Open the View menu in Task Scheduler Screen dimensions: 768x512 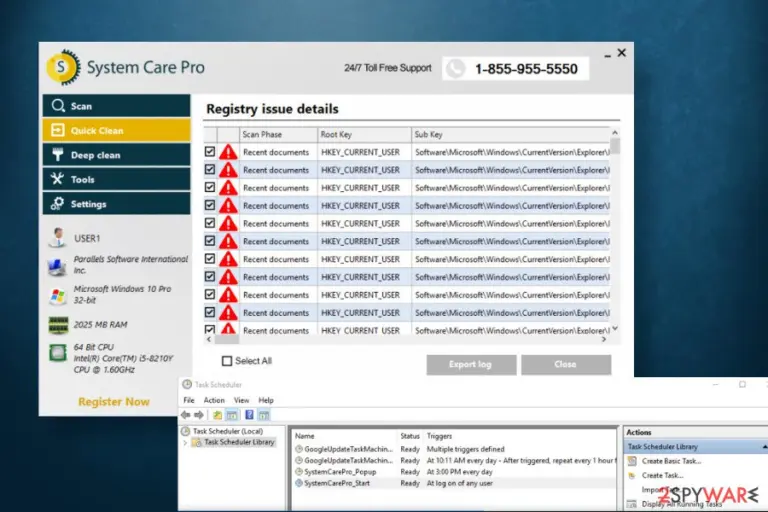(241, 400)
